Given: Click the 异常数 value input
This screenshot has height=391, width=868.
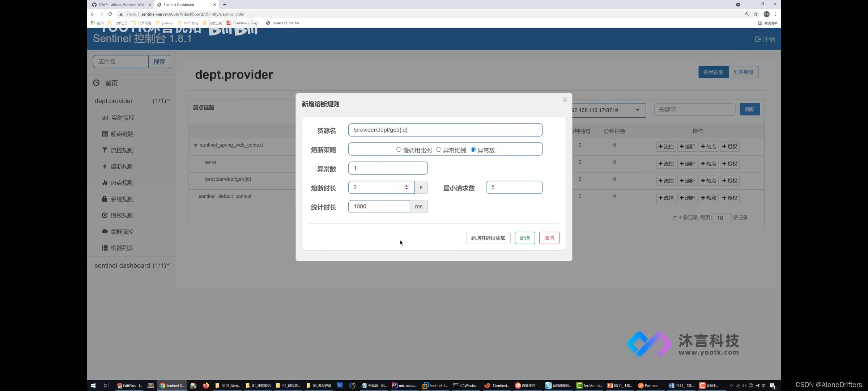Looking at the screenshot, I should tap(388, 168).
